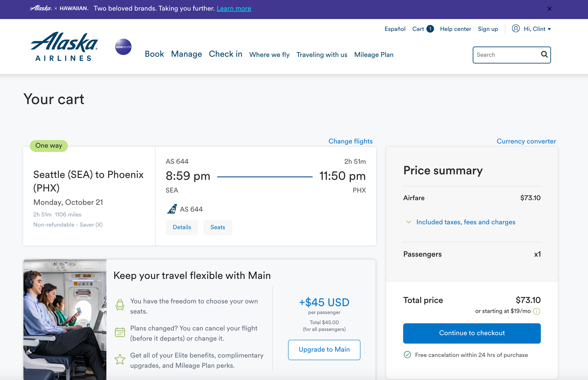Click the green checkmark near free cancelation
This screenshot has width=588, height=380.
pyautogui.click(x=407, y=355)
